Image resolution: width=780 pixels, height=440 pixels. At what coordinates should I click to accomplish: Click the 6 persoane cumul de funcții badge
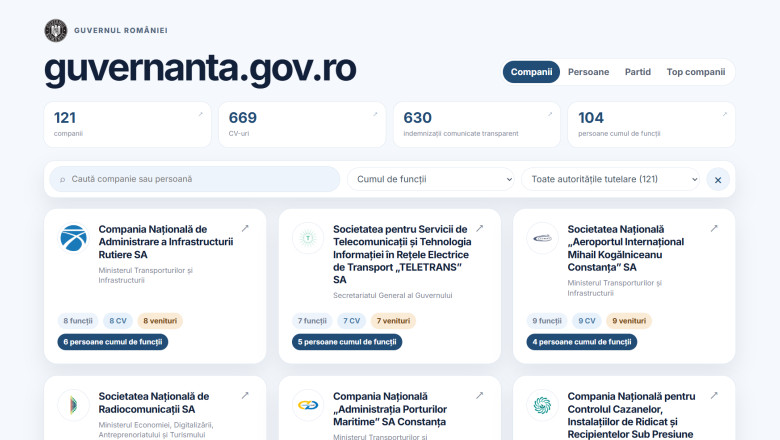[x=113, y=342]
